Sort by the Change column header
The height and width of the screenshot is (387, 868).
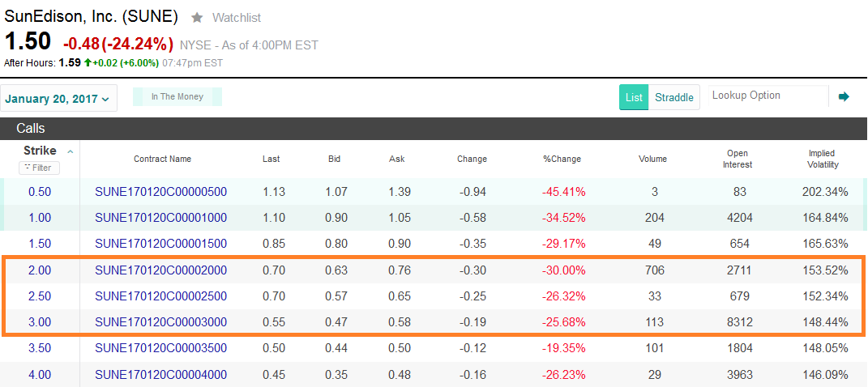472,159
